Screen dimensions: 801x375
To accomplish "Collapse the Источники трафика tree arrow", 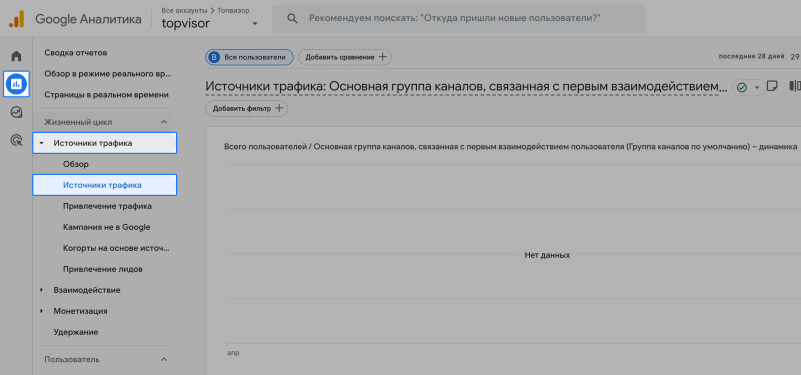I will [41, 144].
